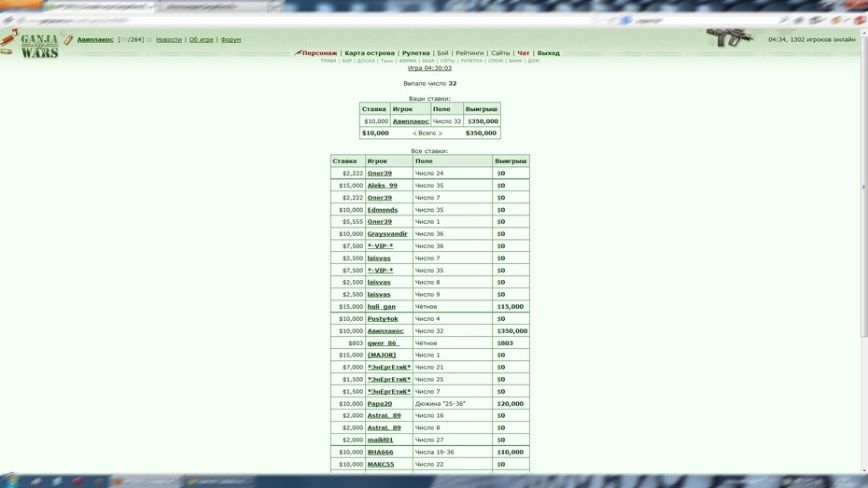The height and width of the screenshot is (488, 868).
Task: Open the Рейтинги menu item
Action: point(469,53)
